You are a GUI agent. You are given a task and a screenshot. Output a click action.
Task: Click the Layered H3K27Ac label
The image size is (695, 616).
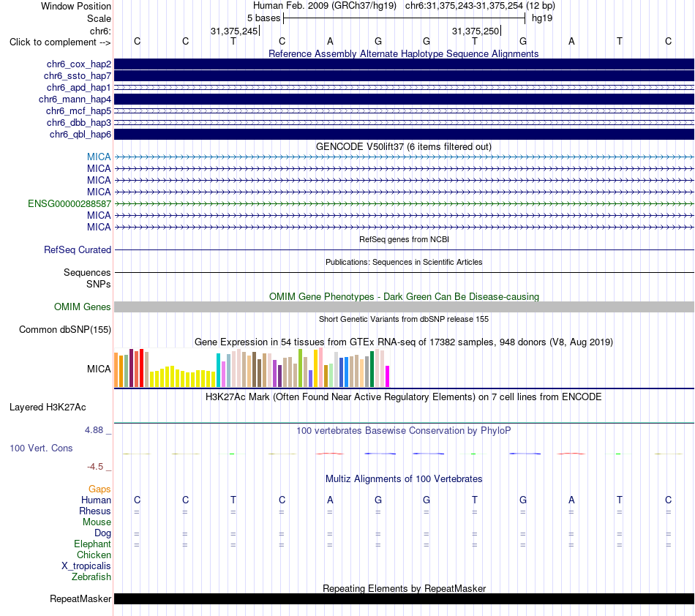point(48,407)
